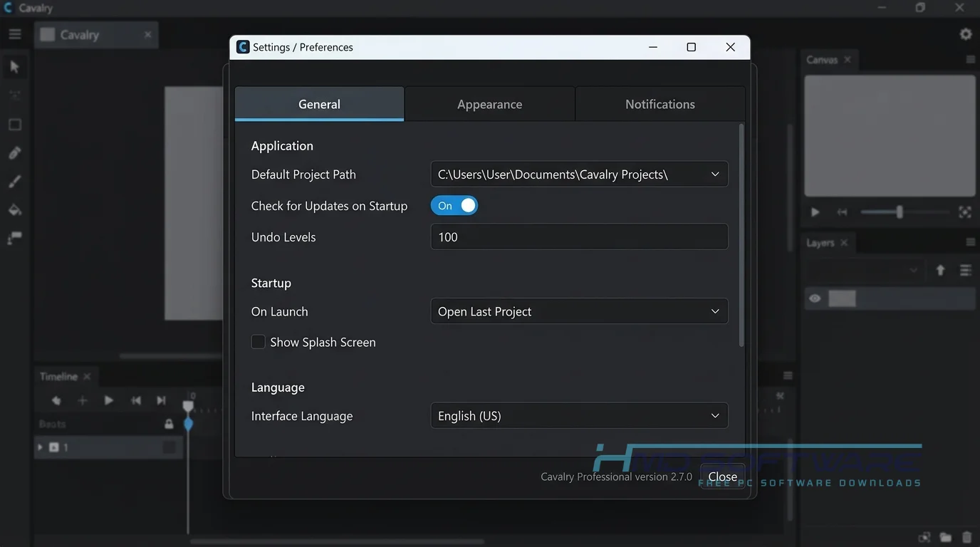Screen dimensions: 980x547
Task: Close the Settings / Preferences window
Action: tap(730, 47)
